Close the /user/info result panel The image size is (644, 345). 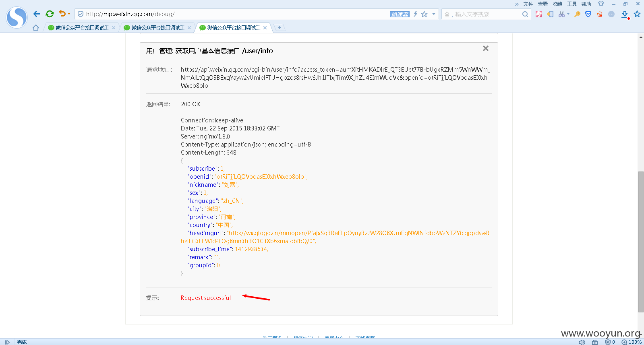coord(486,48)
